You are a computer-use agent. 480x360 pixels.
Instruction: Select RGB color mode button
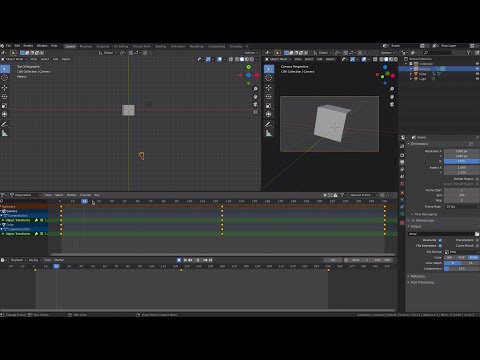coord(462,258)
